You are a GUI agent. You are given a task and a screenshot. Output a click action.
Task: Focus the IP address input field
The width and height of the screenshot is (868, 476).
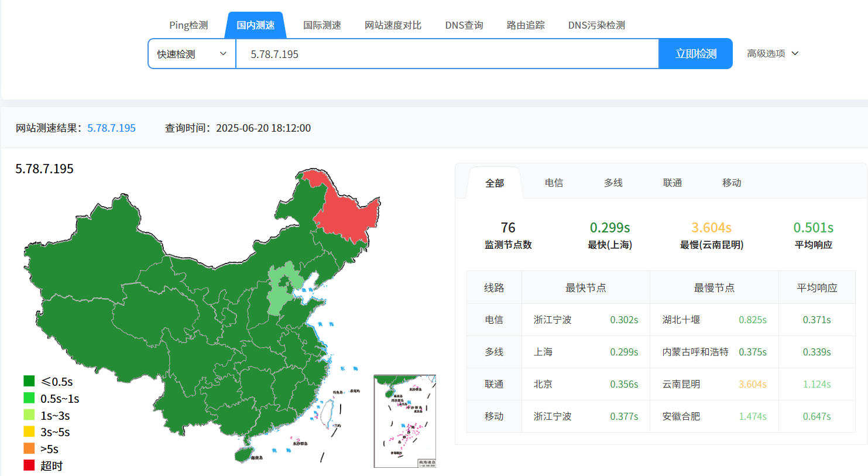point(447,54)
